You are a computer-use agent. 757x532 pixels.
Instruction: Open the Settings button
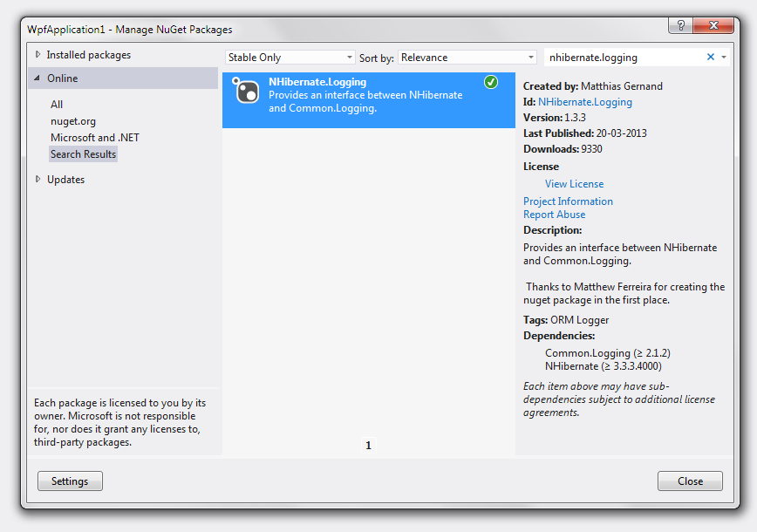click(x=70, y=481)
